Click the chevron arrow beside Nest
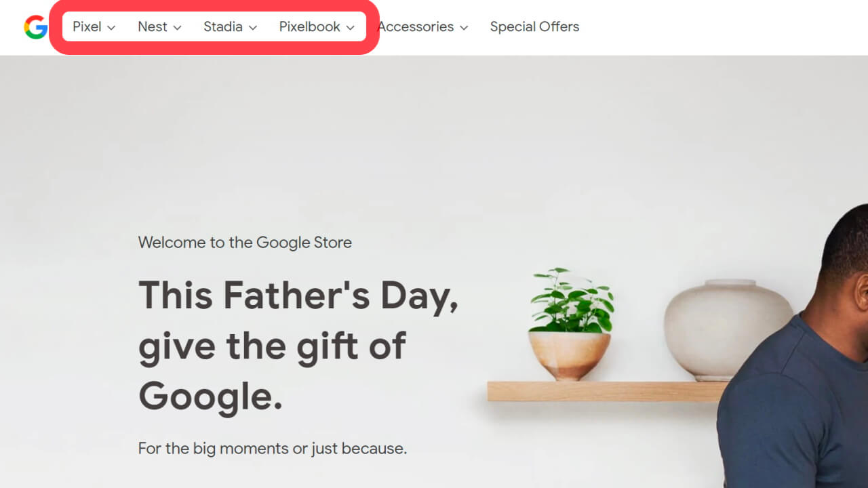This screenshot has height=488, width=868. tap(177, 28)
